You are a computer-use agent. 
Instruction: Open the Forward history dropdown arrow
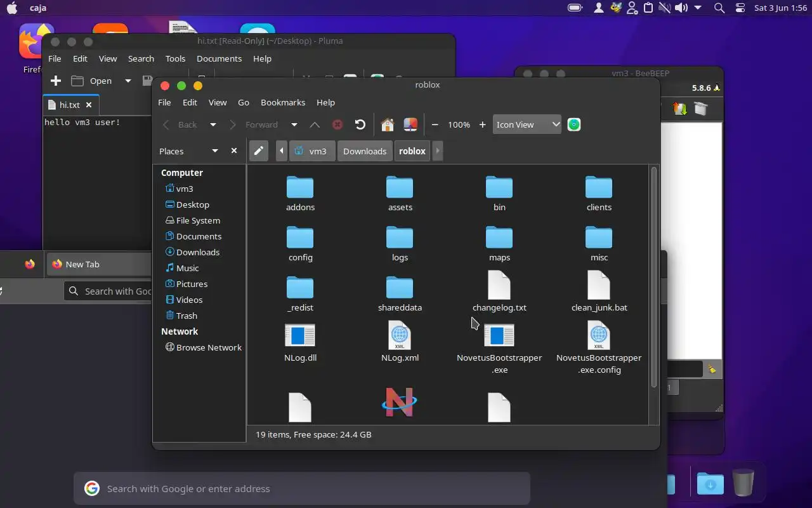pyautogui.click(x=294, y=124)
